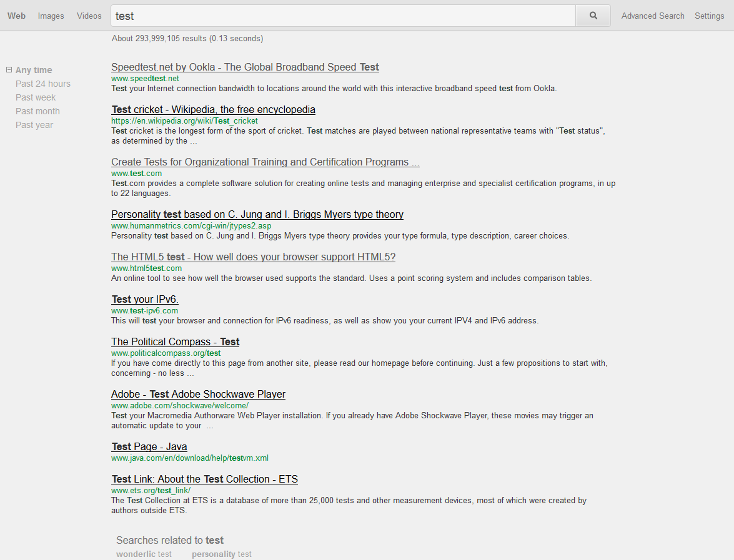Filter results to Past month
This screenshot has height=560, width=734.
(x=37, y=111)
